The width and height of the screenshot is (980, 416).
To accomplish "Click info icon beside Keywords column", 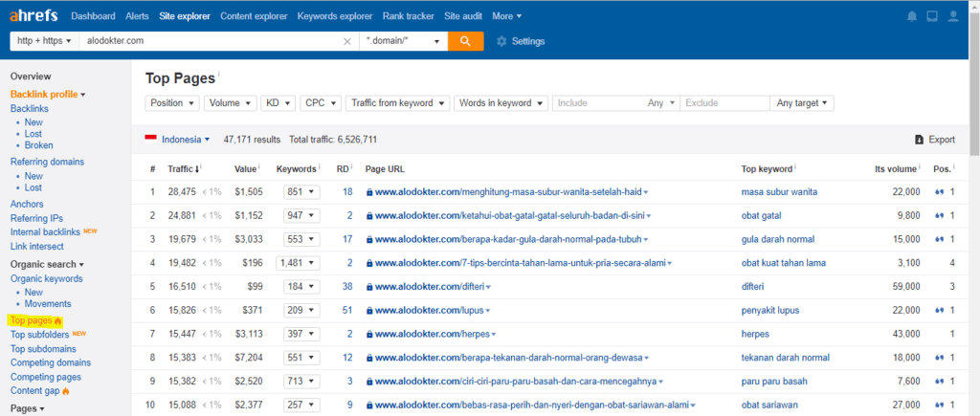I will (x=320, y=167).
